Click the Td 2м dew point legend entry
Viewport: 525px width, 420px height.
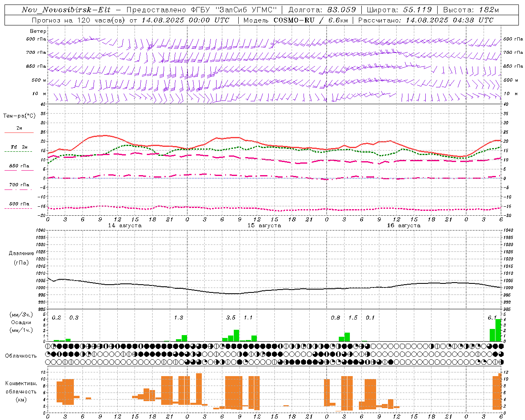(x=19, y=147)
